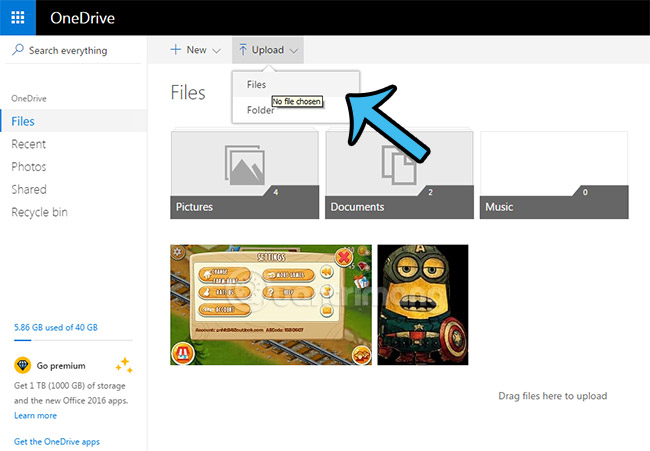650x451 pixels.
Task: Click the Upload arrow icon
Action: click(243, 49)
